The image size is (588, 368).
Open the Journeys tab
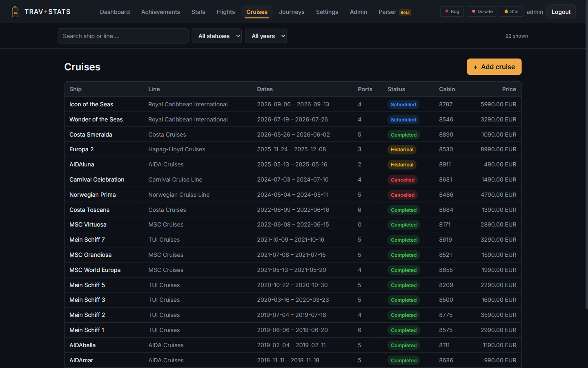click(x=292, y=12)
